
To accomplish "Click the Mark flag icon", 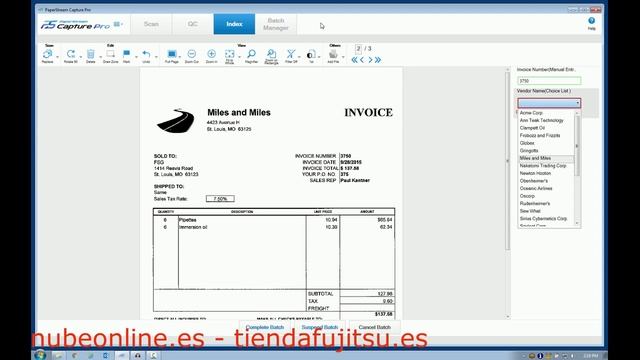I will point(127,54).
